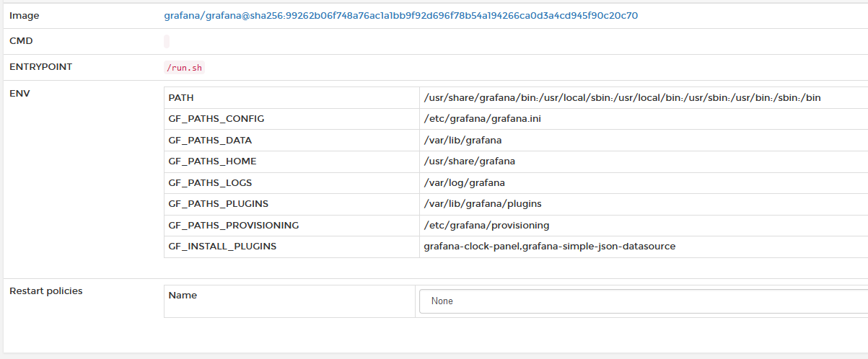Click the /var/lib/grafana value of GF_PATHS_DATA
This screenshot has width=868, height=359.
point(463,141)
